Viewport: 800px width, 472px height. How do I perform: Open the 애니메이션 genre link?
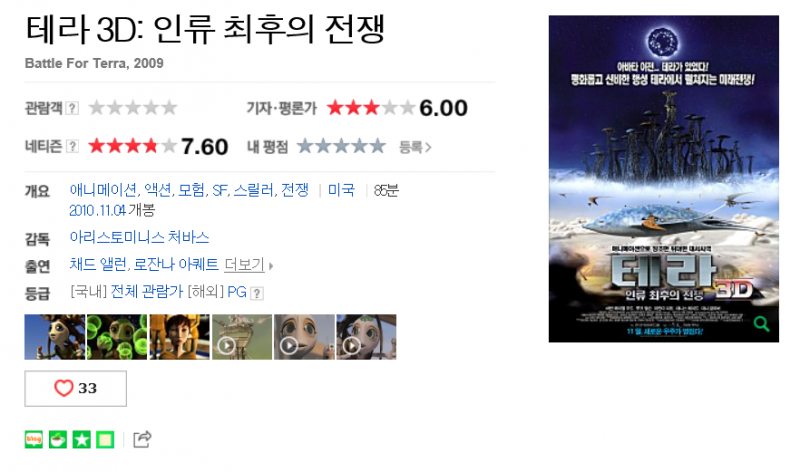(x=103, y=190)
